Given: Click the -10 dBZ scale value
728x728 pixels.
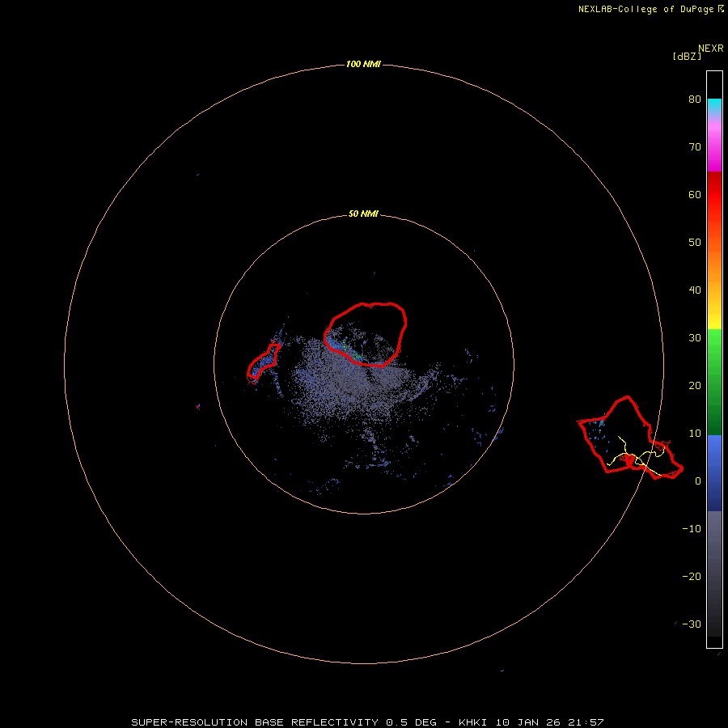Looking at the screenshot, I should [x=692, y=529].
